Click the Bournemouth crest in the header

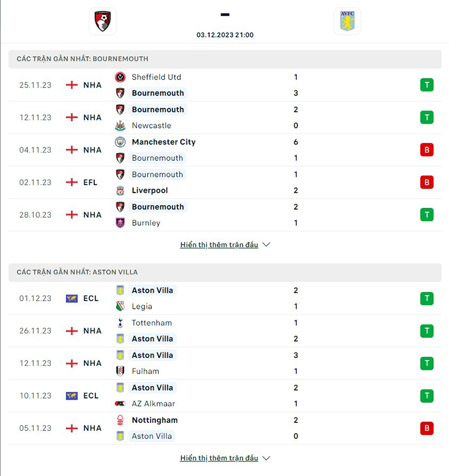103,21
